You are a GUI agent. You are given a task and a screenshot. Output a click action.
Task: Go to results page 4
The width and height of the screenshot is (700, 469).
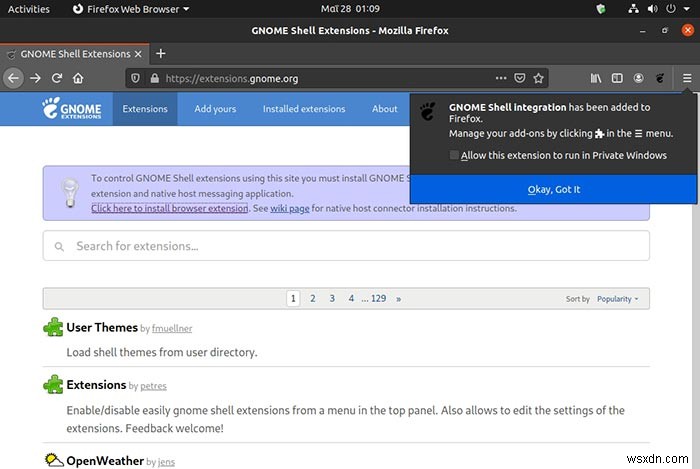(x=351, y=299)
